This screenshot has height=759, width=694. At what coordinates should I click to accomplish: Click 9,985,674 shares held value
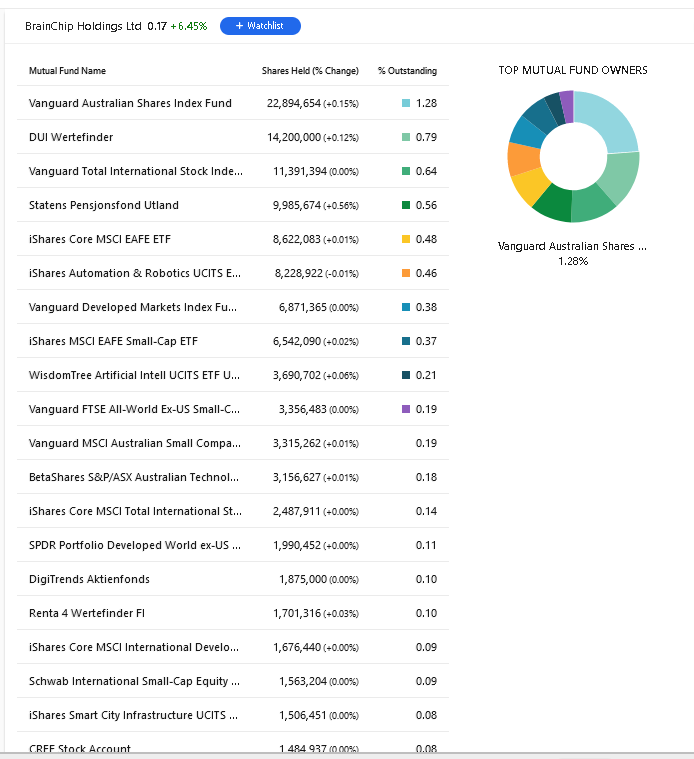(297, 205)
